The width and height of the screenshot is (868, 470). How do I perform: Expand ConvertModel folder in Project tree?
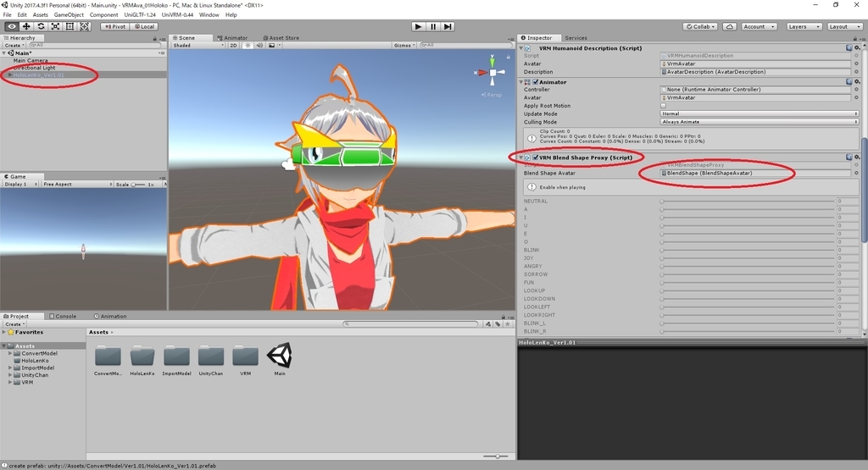[10, 353]
